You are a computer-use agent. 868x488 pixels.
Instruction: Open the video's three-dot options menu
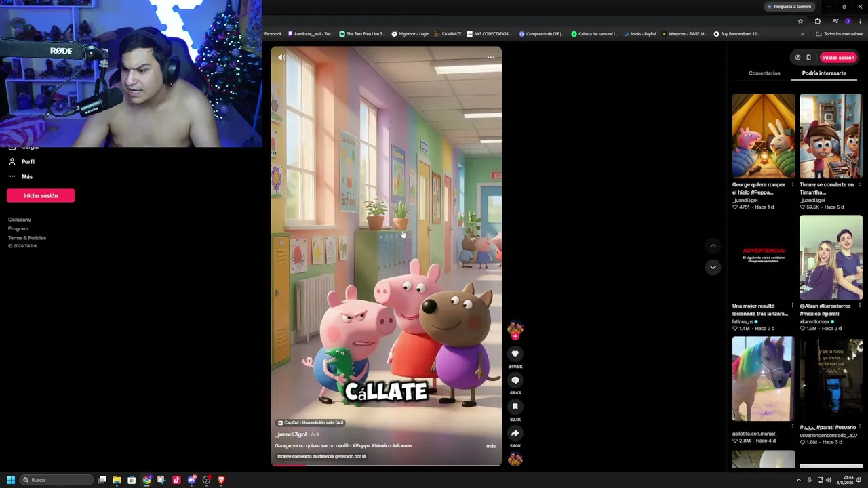[x=491, y=58]
